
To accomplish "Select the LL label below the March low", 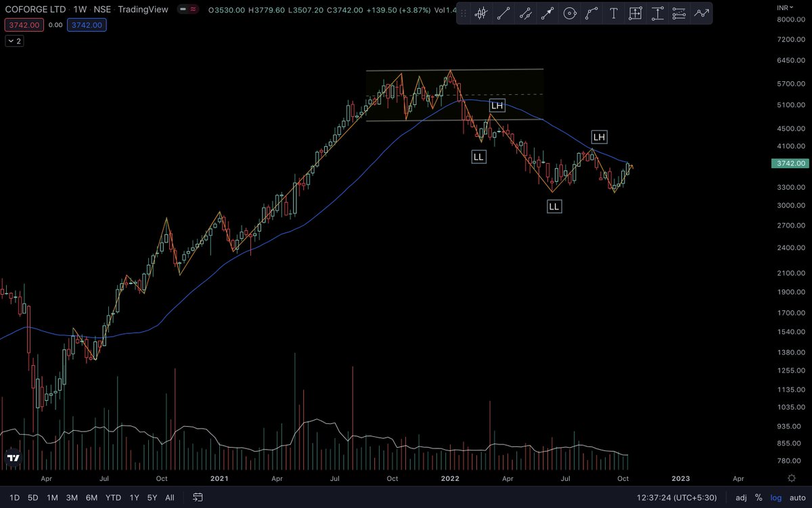I will tap(479, 156).
